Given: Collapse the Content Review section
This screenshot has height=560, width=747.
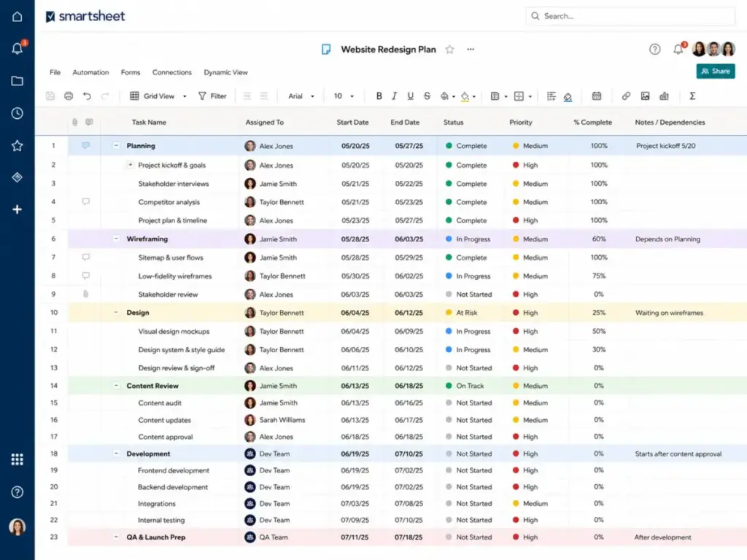Looking at the screenshot, I should click(116, 385).
